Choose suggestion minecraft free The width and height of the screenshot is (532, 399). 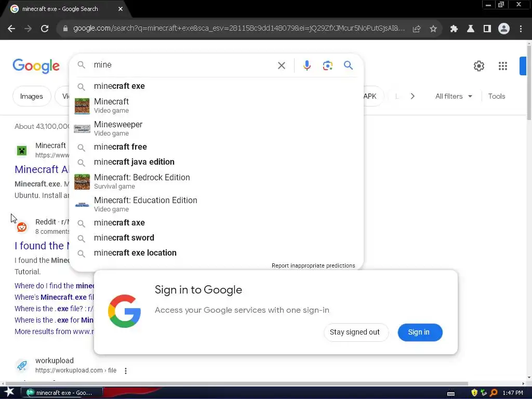point(216,147)
